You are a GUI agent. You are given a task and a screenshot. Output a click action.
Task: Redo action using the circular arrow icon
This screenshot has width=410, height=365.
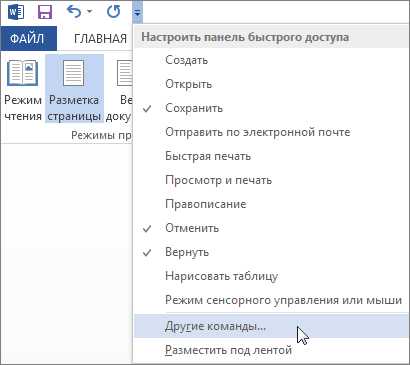(x=114, y=12)
